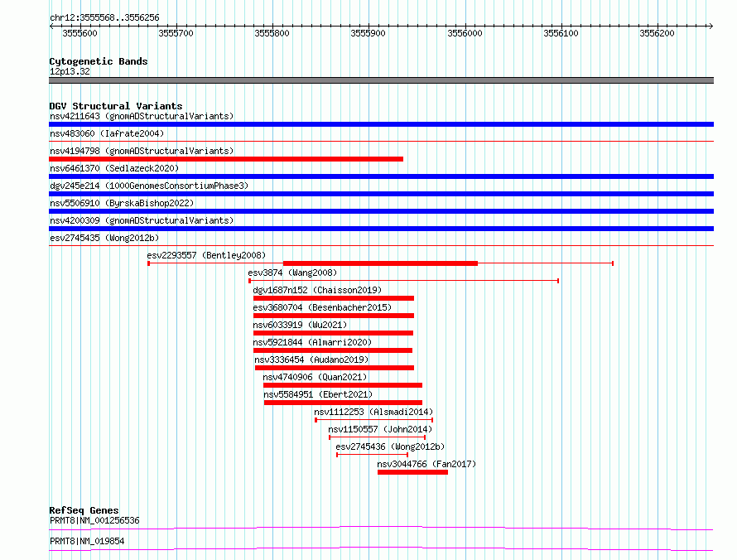Click nsv5921844 (Almarri2020) label
This screenshot has height=560, width=737.
click(312, 342)
